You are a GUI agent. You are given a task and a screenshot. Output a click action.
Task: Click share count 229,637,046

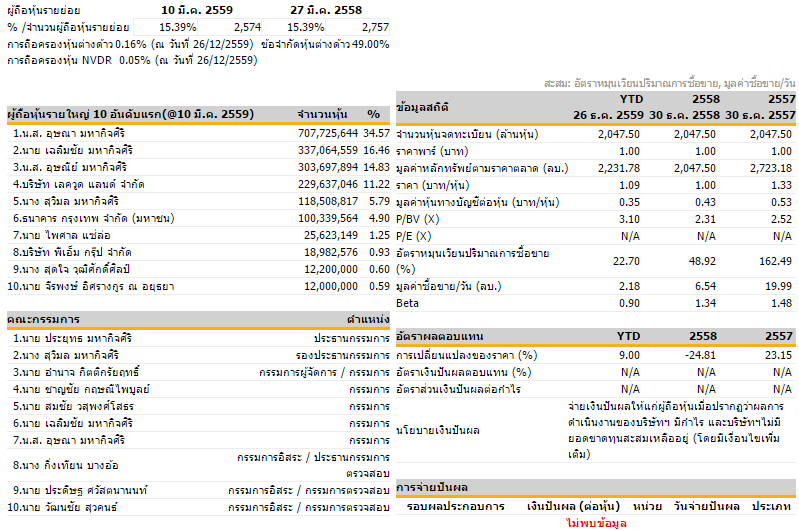[x=328, y=184]
